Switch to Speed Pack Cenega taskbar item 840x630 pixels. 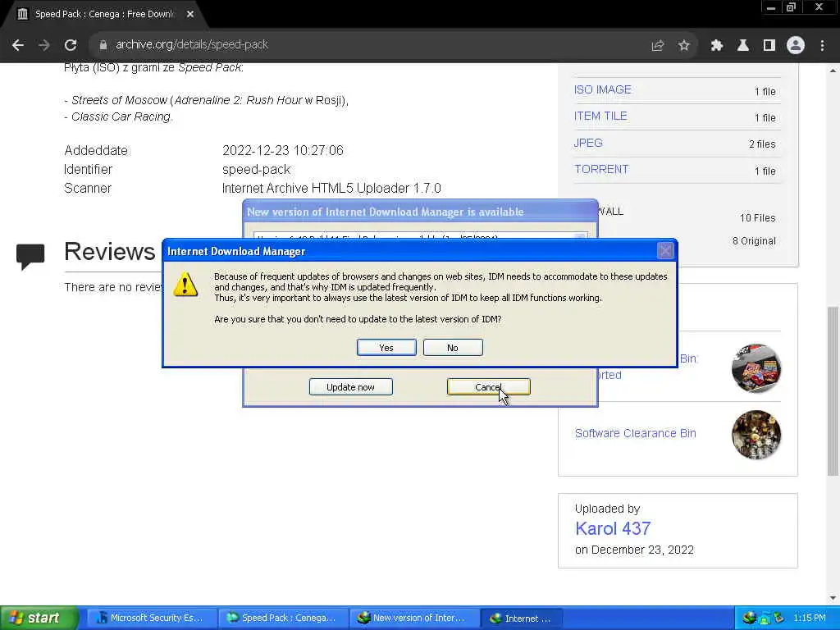(283, 618)
